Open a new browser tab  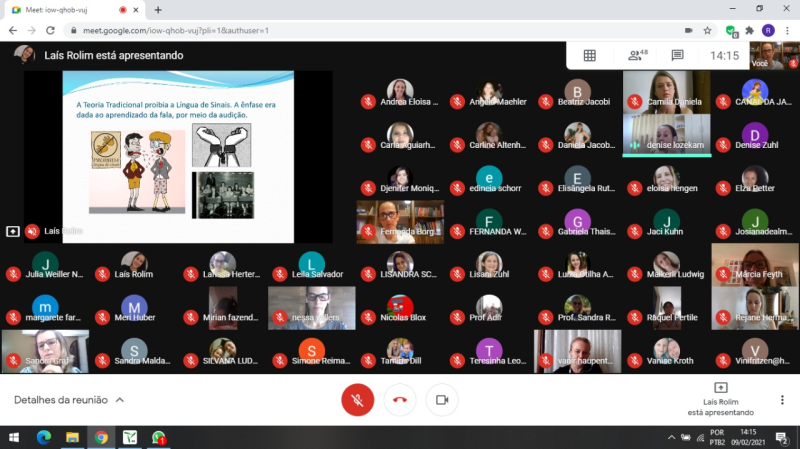(x=158, y=10)
